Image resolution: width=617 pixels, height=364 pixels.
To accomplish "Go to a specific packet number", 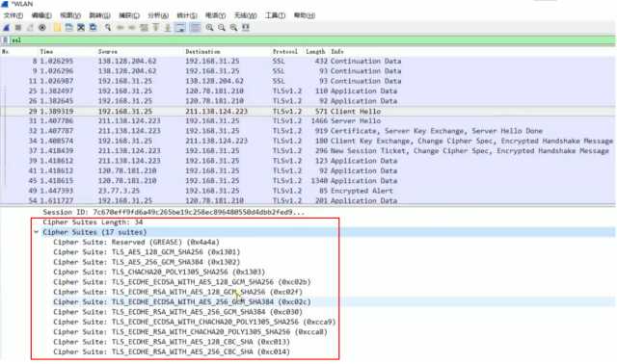I will (144, 28).
